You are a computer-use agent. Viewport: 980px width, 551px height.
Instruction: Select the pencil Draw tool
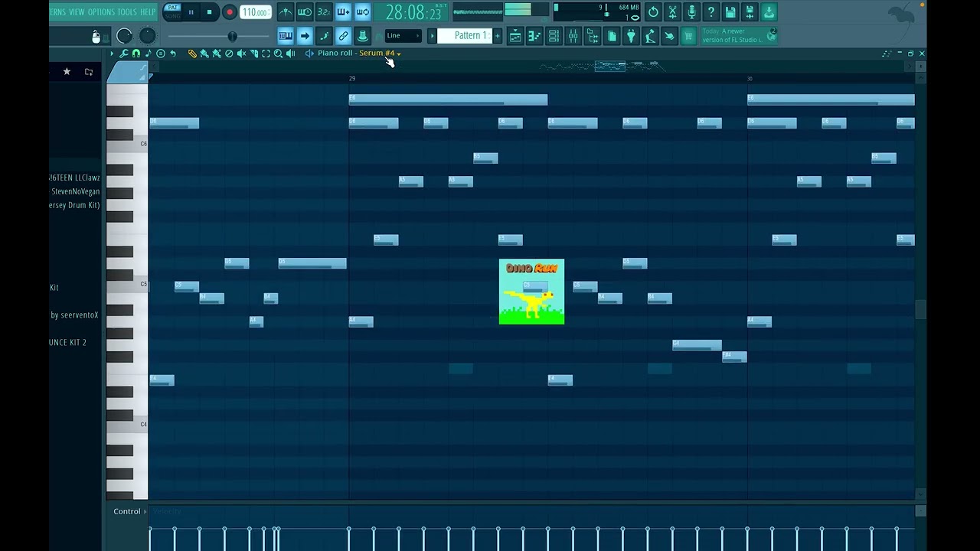click(x=192, y=54)
